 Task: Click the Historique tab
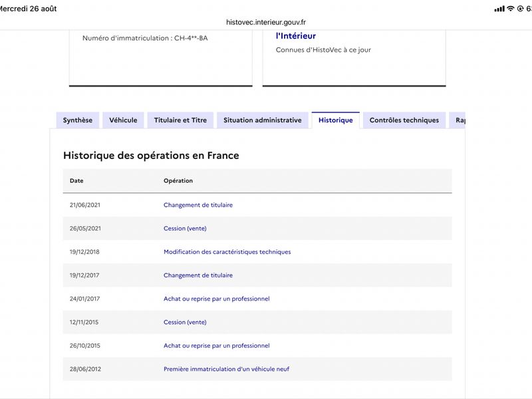click(x=336, y=120)
